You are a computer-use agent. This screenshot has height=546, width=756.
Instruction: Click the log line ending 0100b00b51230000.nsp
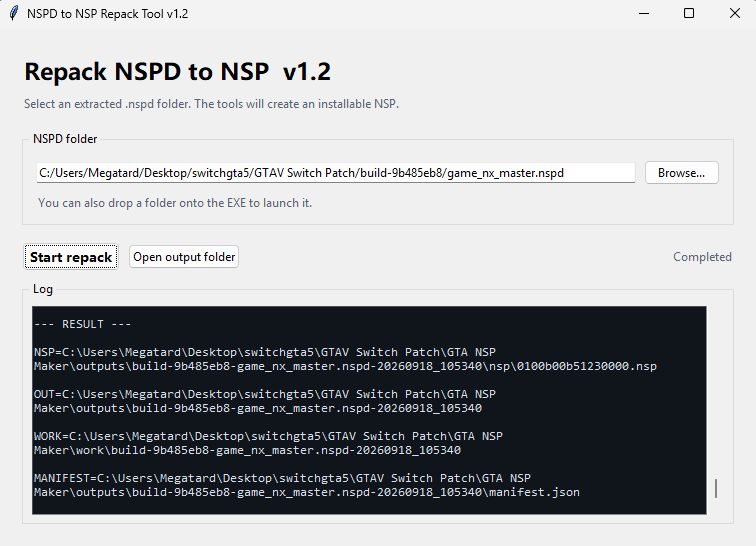tap(345, 366)
